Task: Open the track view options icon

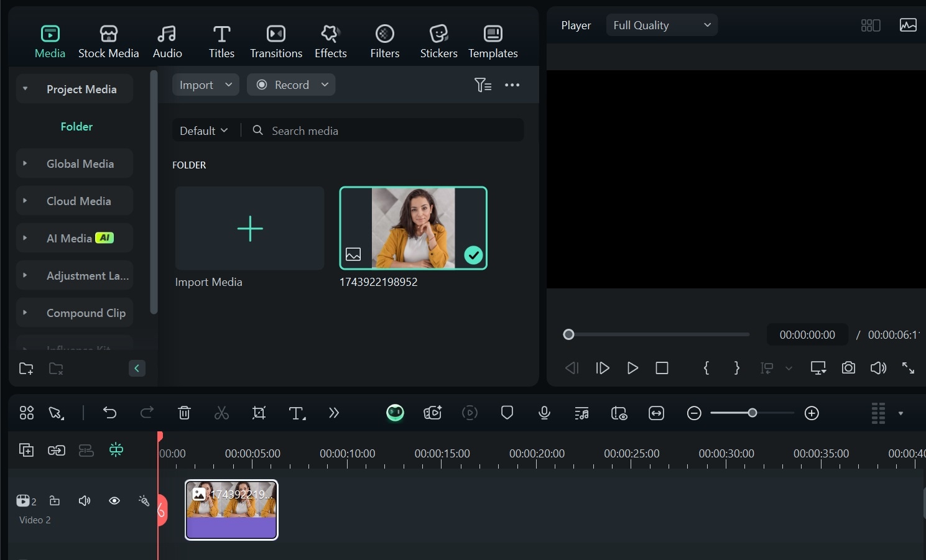Action: [x=878, y=413]
